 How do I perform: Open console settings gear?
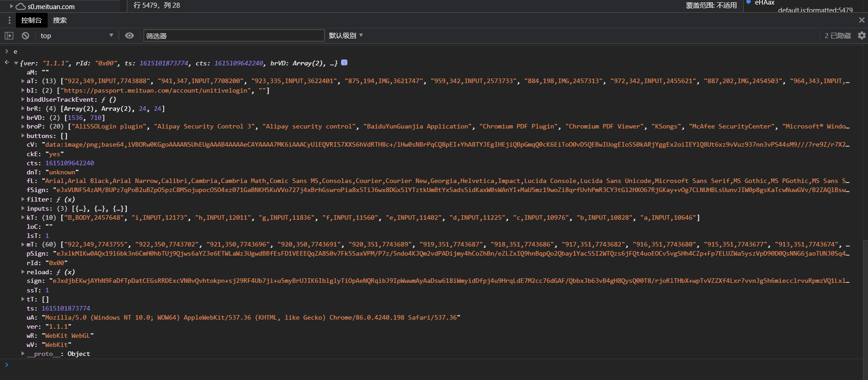(862, 35)
